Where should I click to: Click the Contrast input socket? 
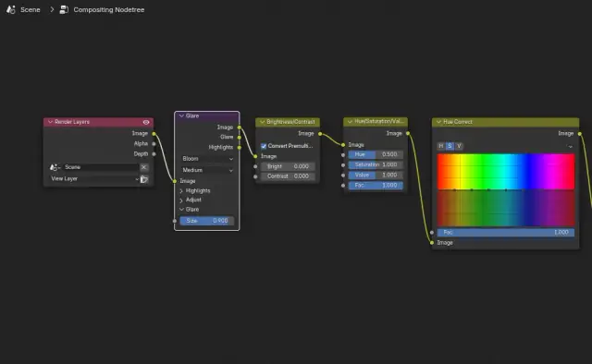[x=255, y=176]
